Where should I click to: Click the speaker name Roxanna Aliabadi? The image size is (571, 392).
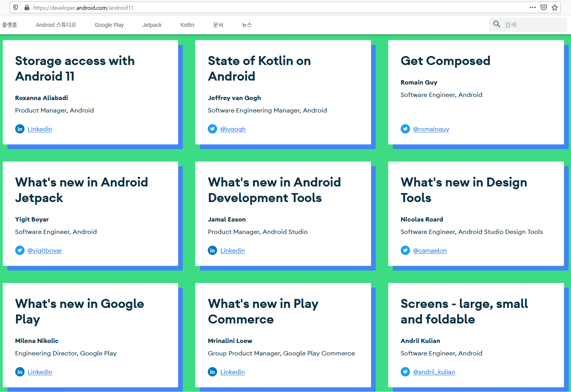[x=42, y=98]
